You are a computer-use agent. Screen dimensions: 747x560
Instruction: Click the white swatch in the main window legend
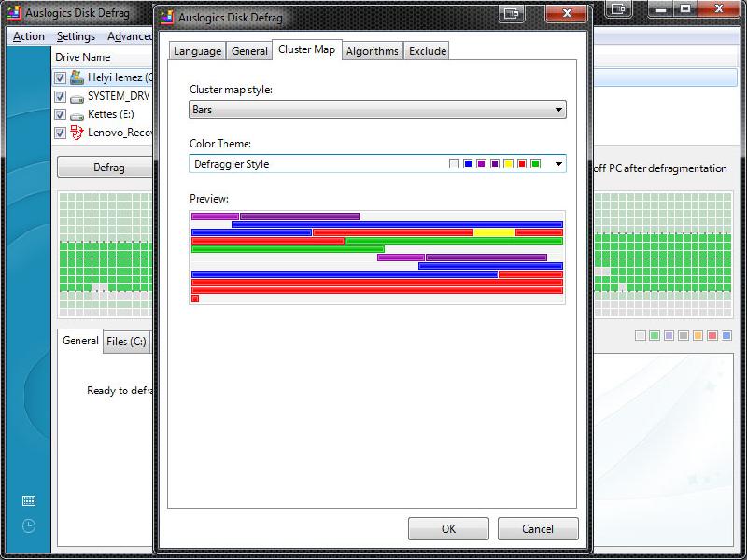641,336
